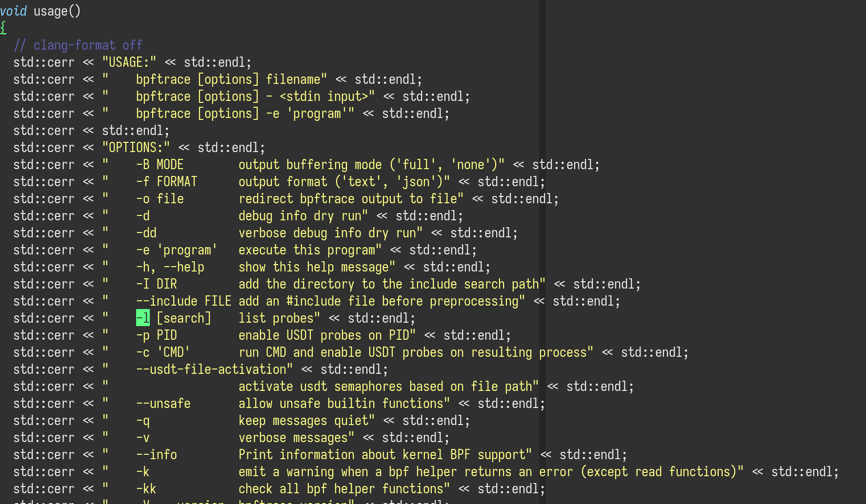This screenshot has width=866, height=504.
Task: Click the '<stdin input>' text
Action: tap(324, 97)
